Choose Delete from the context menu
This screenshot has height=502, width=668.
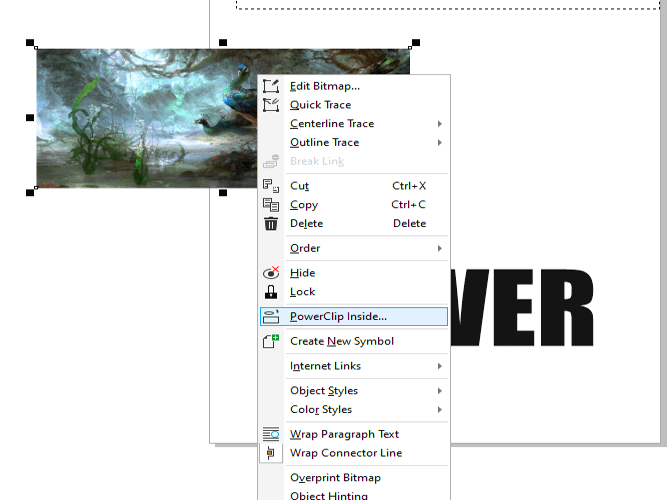point(354,223)
